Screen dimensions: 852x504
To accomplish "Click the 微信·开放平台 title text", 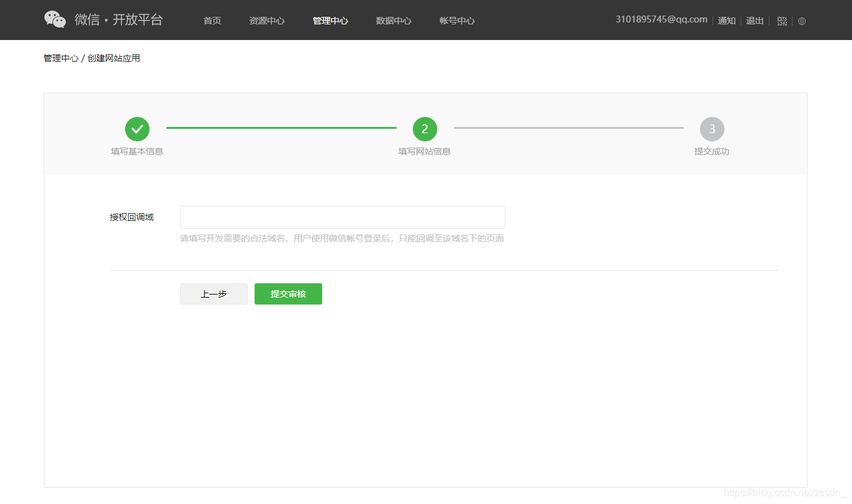I will 119,19.
